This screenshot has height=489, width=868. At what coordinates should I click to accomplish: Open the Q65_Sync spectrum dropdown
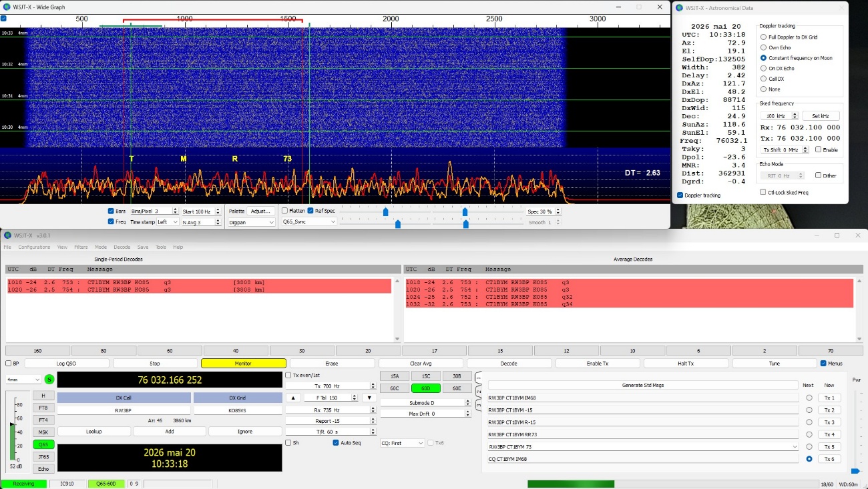(309, 221)
